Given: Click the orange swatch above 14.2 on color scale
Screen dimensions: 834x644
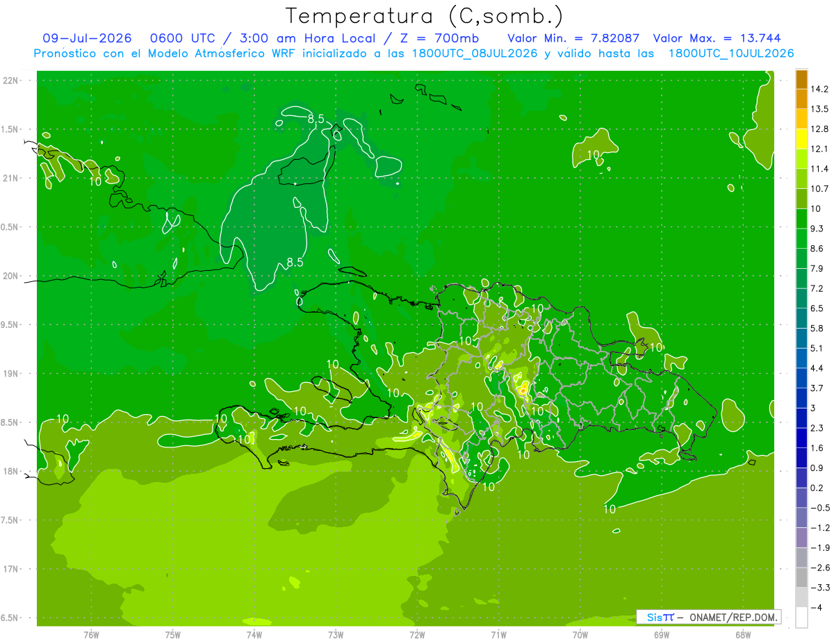Looking at the screenshot, I should pyautogui.click(x=801, y=79).
